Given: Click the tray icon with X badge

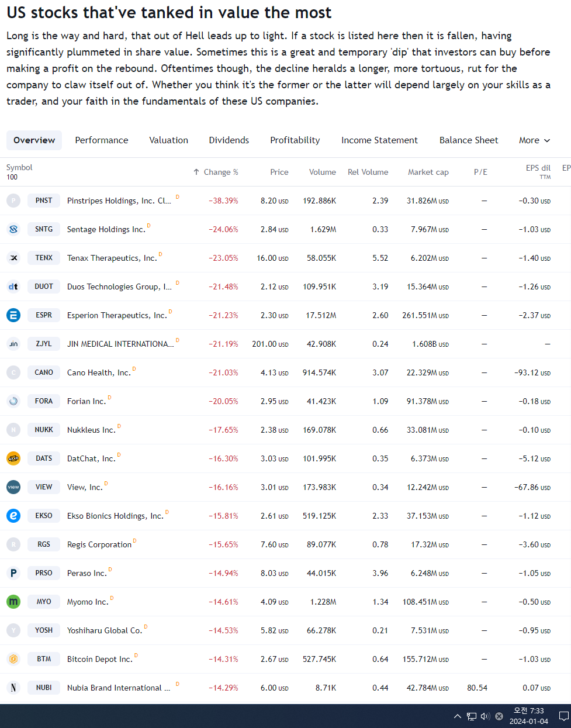Looking at the screenshot, I should pyautogui.click(x=499, y=716).
